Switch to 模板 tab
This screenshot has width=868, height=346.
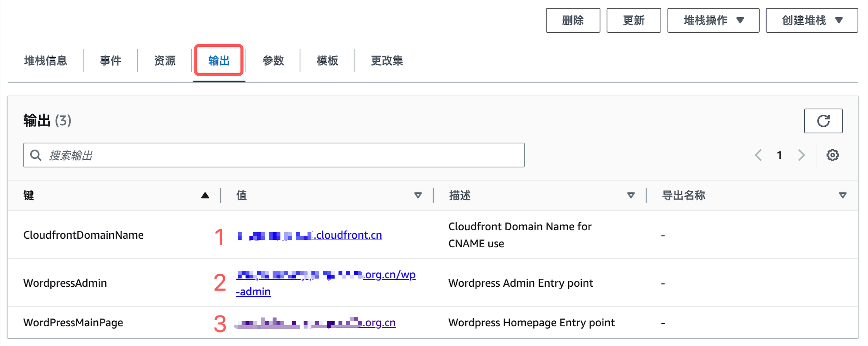pyautogui.click(x=327, y=61)
